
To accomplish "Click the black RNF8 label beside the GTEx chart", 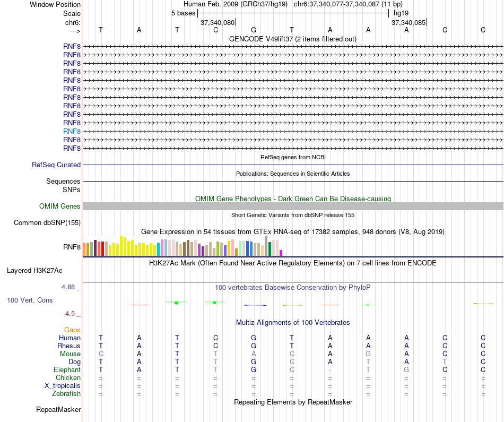I will [72, 247].
